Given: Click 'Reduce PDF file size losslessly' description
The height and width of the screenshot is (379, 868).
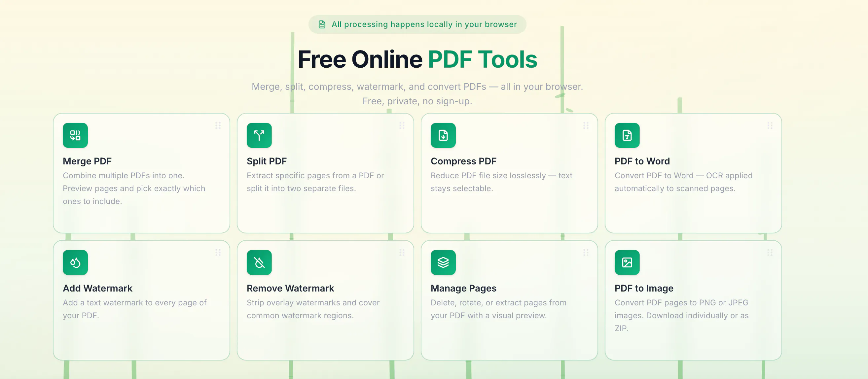Looking at the screenshot, I should pyautogui.click(x=502, y=182).
